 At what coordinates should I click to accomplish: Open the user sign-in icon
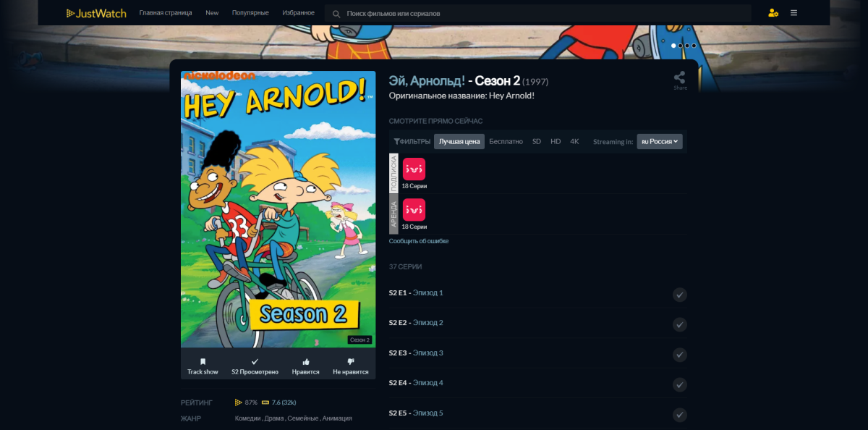(x=773, y=13)
